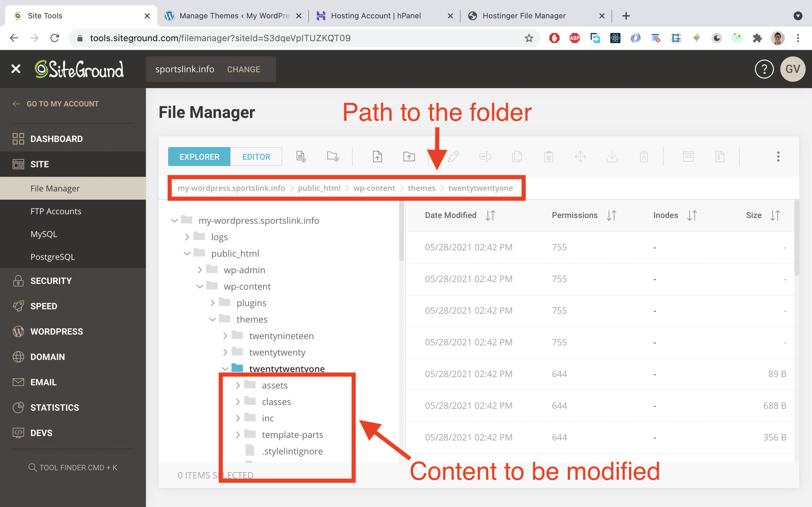Toggle Date Modified sort order
This screenshot has width=812, height=507.
coord(490,215)
